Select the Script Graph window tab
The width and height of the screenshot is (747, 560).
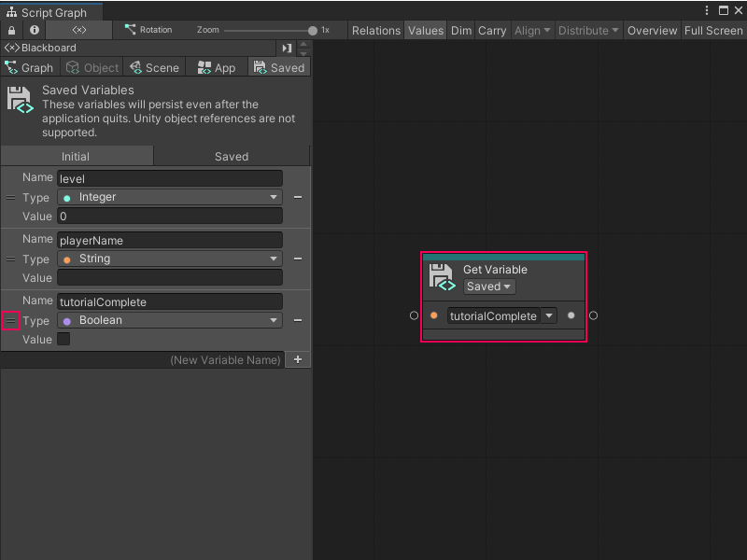coord(51,11)
